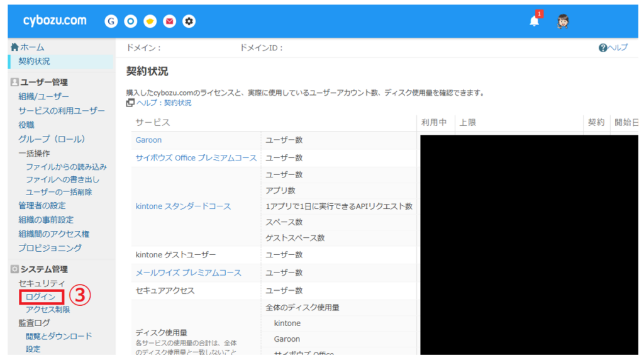Image resolution: width=644 pixels, height=360 pixels.
Task: Open 組織の事前設定
Action: coord(46,220)
